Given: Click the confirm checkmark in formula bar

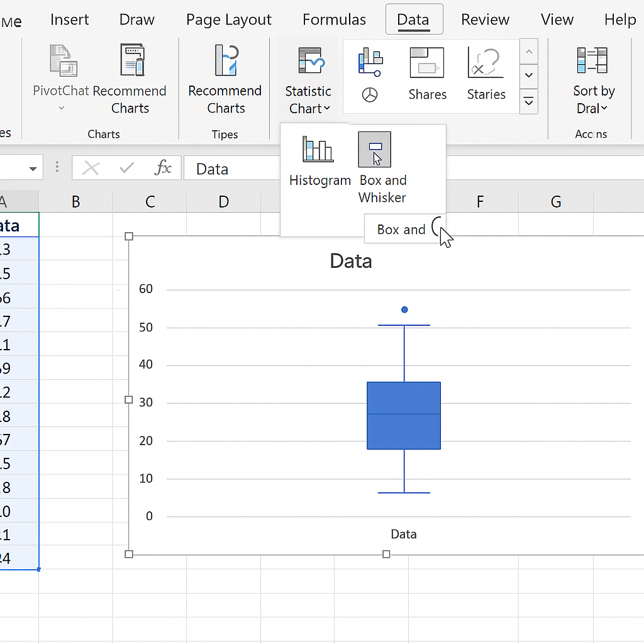Looking at the screenshot, I should click(x=127, y=168).
